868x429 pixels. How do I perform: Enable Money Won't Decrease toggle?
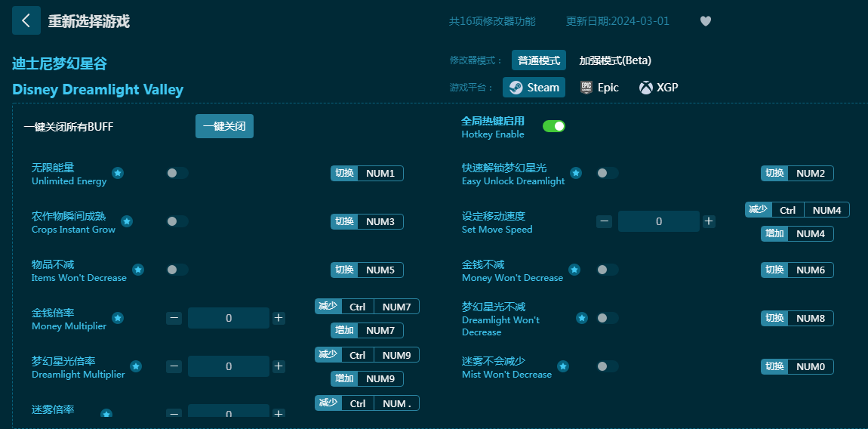(608, 270)
